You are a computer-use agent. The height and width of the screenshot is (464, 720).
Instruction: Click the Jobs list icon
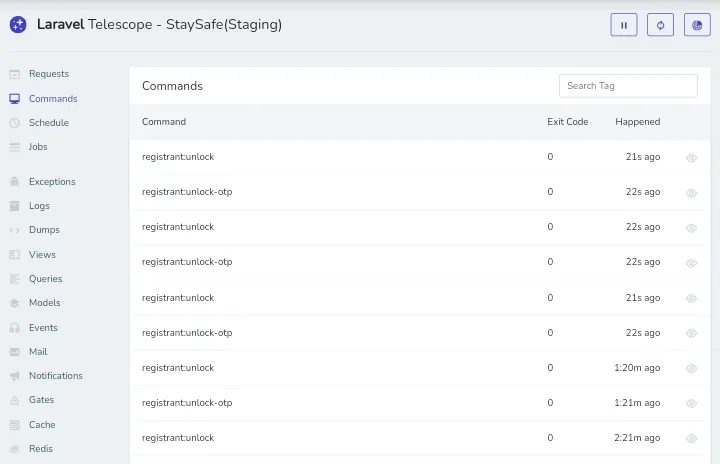[x=15, y=147]
